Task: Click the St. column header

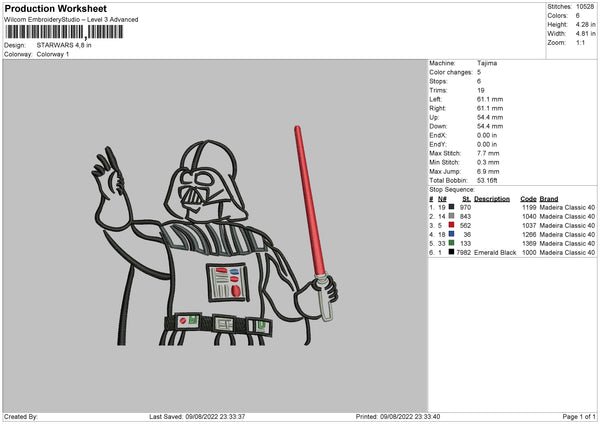Action: point(466,199)
